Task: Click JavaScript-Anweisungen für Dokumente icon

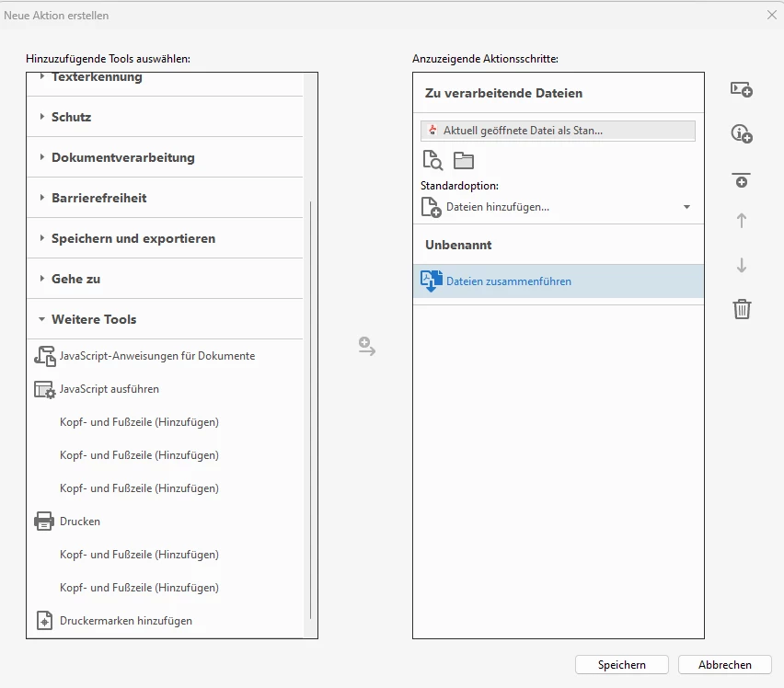Action: (44, 356)
